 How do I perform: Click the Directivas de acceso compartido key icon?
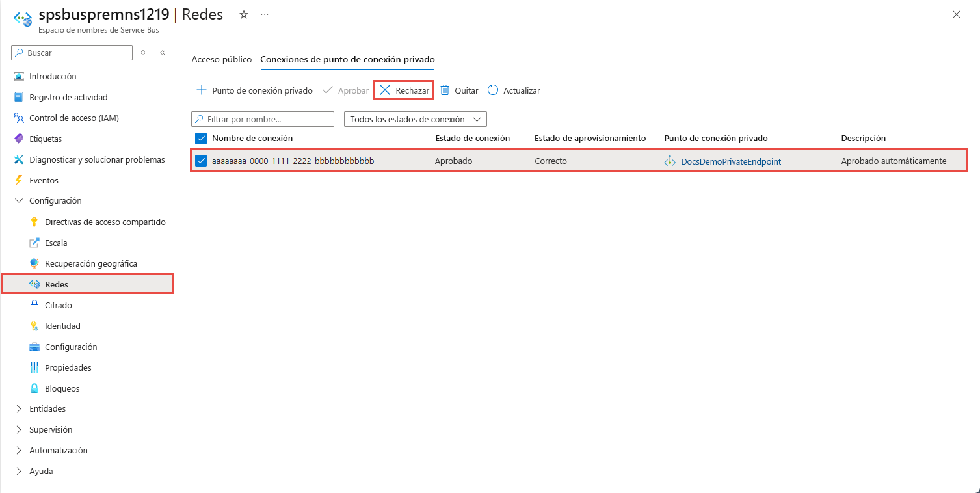[34, 222]
